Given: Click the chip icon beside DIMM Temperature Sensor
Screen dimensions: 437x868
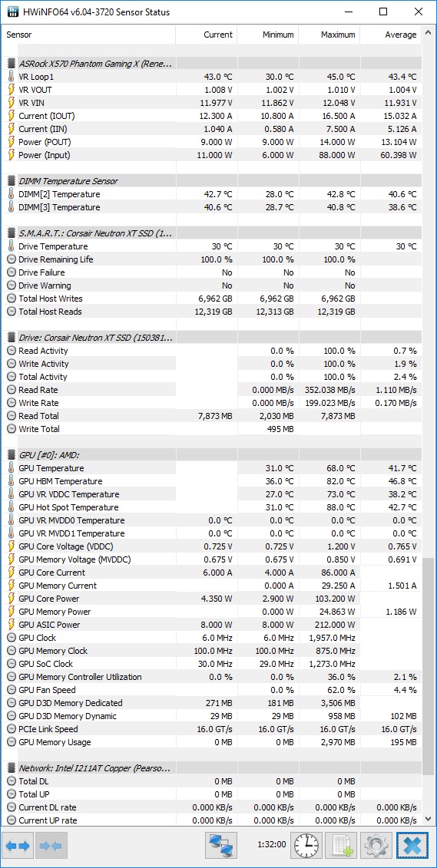Looking at the screenshot, I should coord(12,181).
